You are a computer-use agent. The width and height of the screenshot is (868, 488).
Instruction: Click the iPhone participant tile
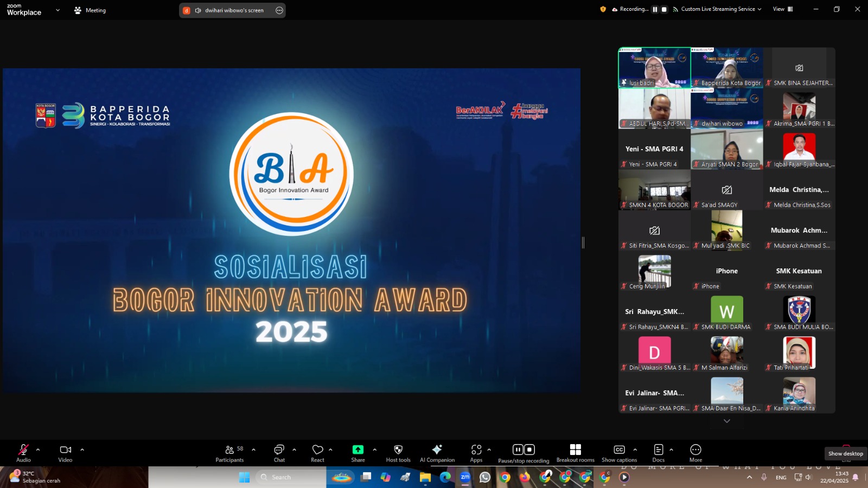point(727,271)
